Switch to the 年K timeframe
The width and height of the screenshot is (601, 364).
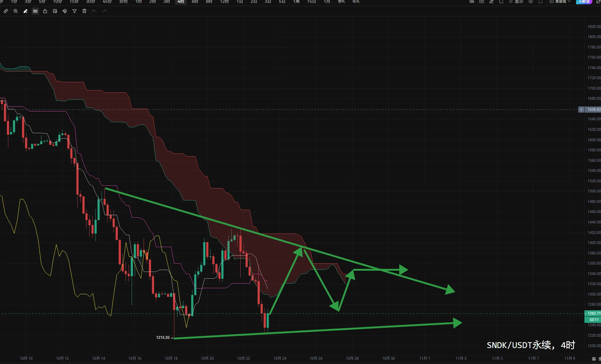[x=356, y=2]
